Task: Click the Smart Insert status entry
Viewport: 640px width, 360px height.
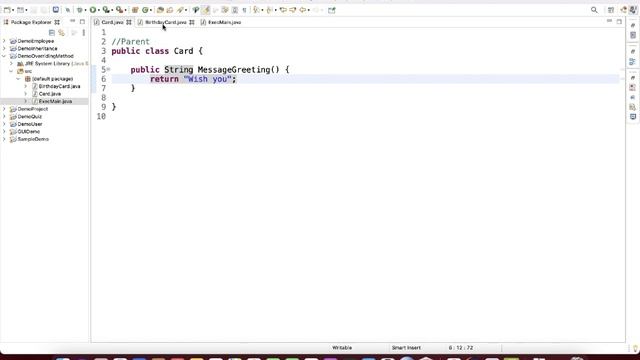Action: click(406, 348)
